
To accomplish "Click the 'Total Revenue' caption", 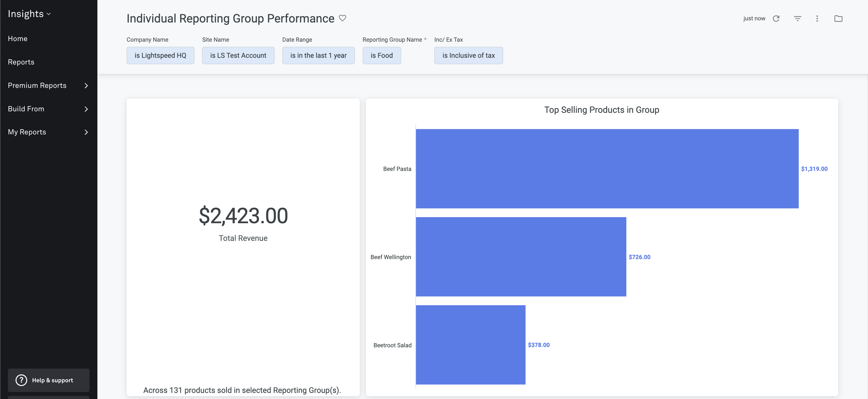I will (243, 238).
